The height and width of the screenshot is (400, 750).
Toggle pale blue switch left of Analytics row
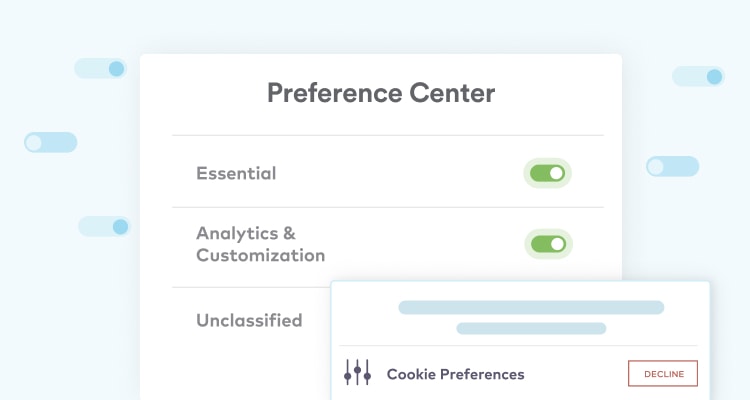coord(104,226)
